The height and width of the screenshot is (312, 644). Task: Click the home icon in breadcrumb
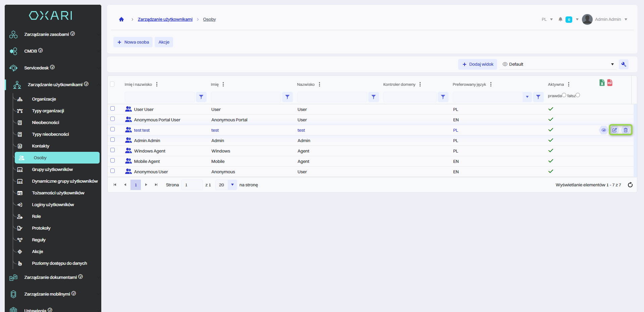coord(121,19)
